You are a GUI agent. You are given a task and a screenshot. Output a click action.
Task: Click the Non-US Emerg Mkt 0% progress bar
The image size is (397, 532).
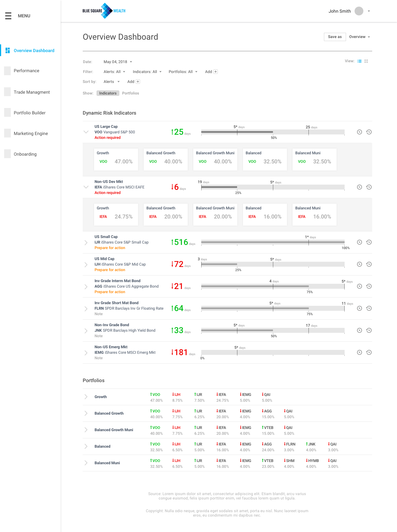pos(273,353)
